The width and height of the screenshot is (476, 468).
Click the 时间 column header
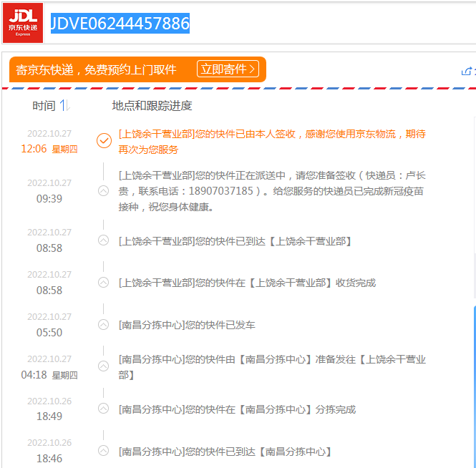[x=44, y=106]
